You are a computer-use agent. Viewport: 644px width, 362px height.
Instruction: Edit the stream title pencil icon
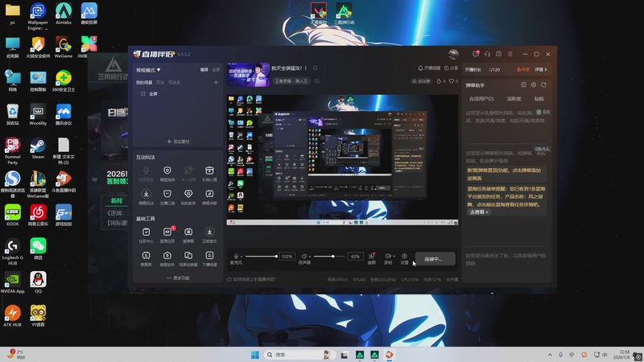[316, 68]
